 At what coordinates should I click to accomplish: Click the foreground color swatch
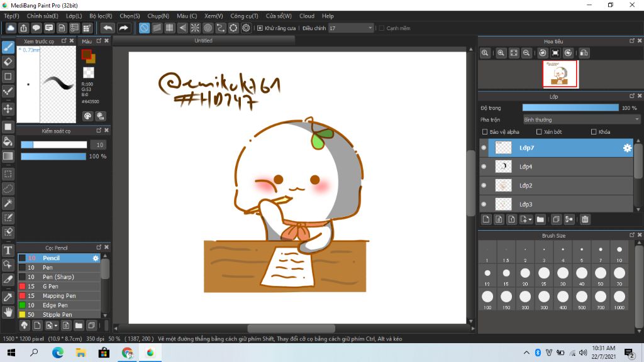point(86,54)
